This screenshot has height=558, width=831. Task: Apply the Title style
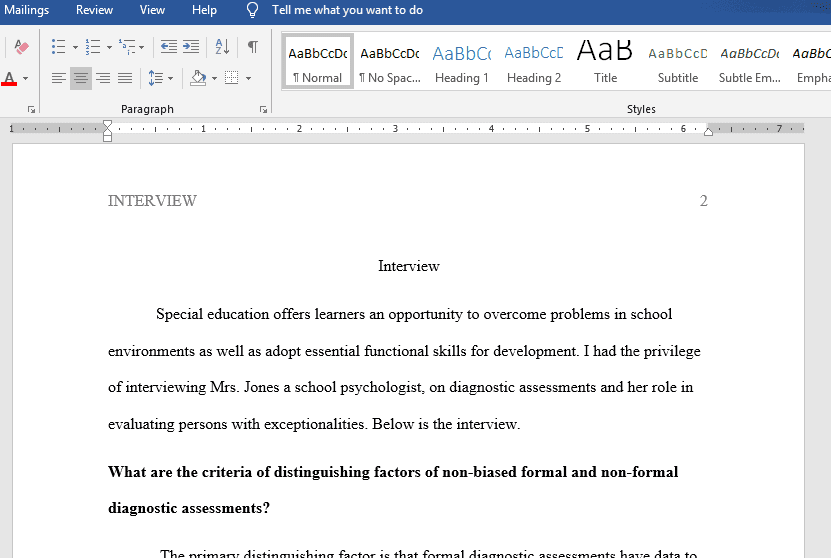[605, 64]
